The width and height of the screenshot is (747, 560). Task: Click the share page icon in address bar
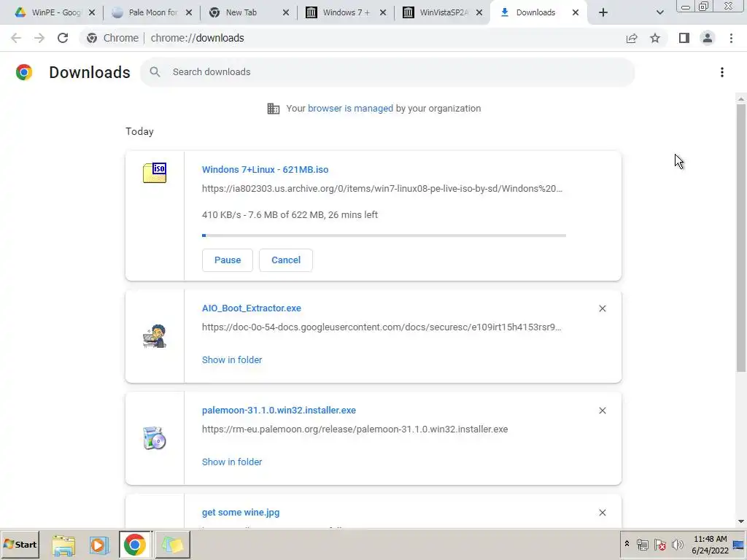632,38
